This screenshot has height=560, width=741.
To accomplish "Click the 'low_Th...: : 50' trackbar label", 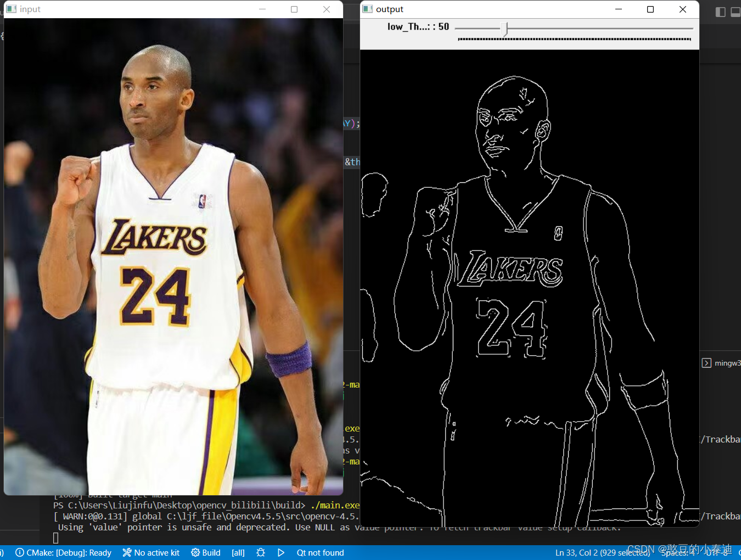I will 418,26.
